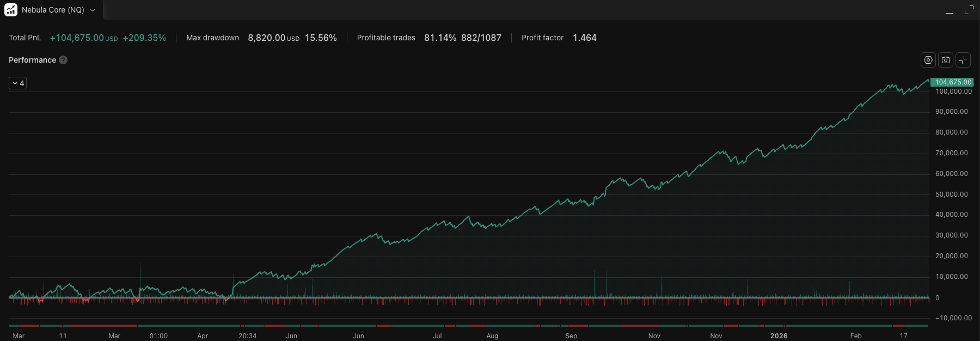This screenshot has height=341, width=980.
Task: Click the +209.35% PnL percentage
Action: coord(144,38)
